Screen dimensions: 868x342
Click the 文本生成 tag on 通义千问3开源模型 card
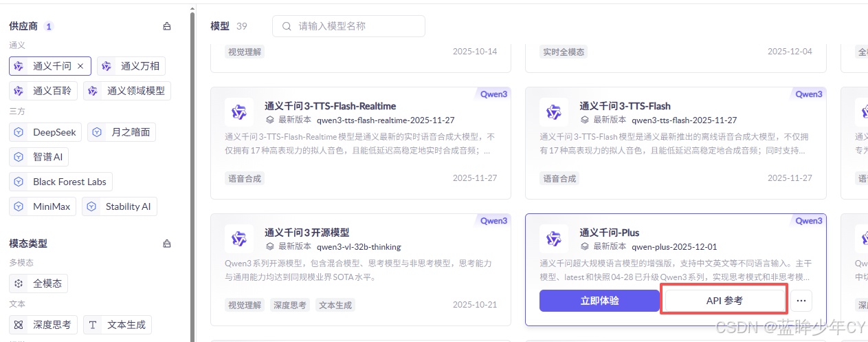(335, 305)
